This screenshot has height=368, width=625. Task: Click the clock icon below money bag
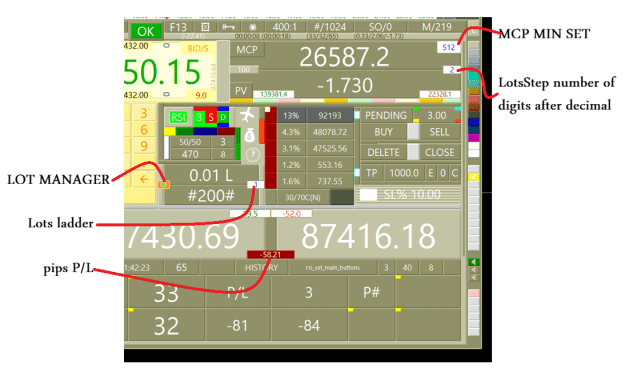(x=252, y=155)
